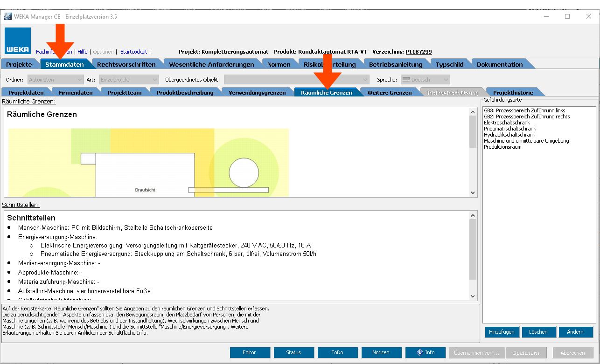Viewport: 600px width, 364px height.
Task: Go to the Projekthistorie sub-tab
Action: (x=513, y=92)
